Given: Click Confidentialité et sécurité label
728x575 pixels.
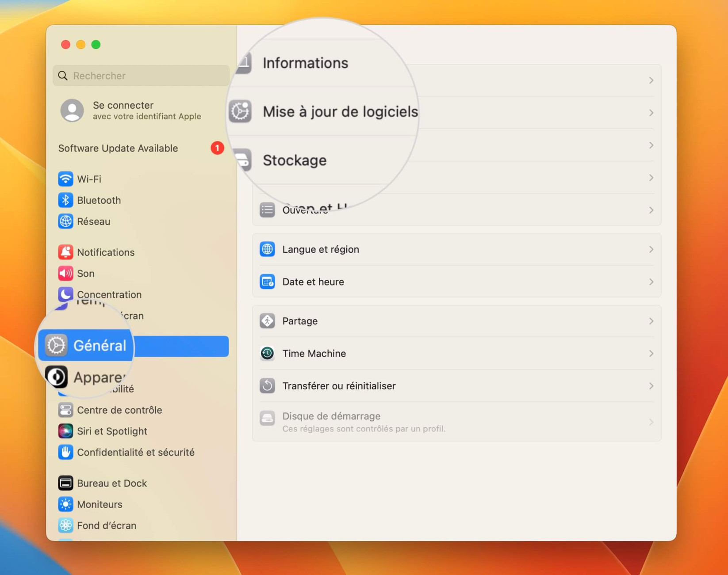Looking at the screenshot, I should tap(136, 453).
